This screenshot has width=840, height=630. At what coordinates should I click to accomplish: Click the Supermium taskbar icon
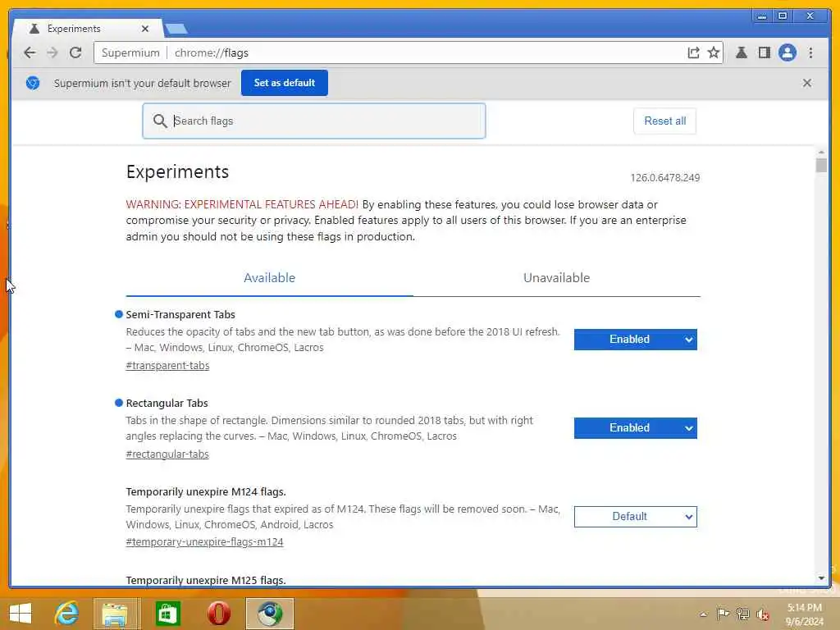point(269,614)
